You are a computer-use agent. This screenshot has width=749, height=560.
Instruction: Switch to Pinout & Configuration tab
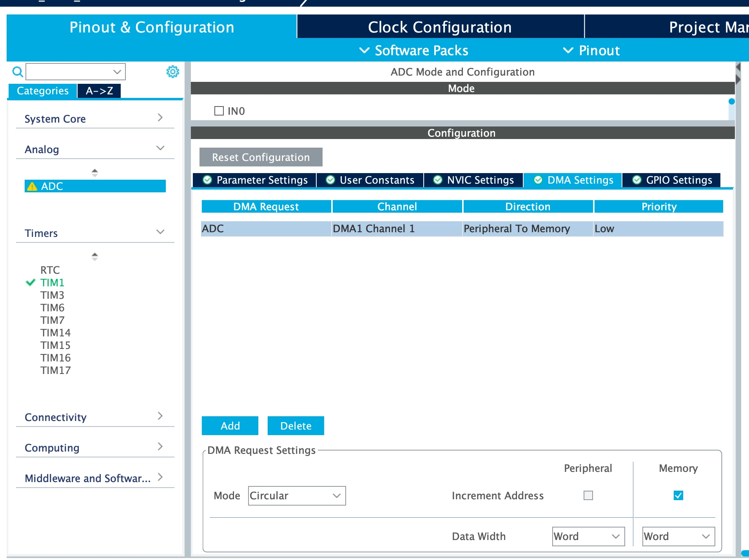tap(152, 27)
